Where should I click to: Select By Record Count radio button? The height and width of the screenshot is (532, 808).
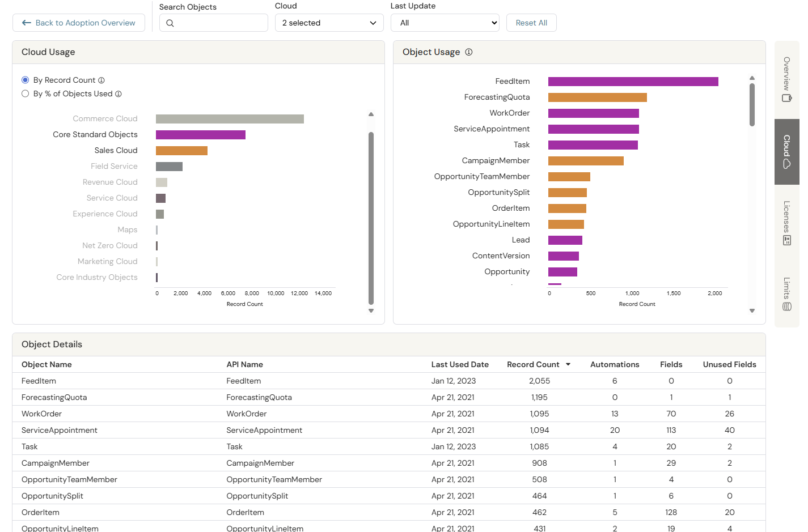(x=26, y=80)
